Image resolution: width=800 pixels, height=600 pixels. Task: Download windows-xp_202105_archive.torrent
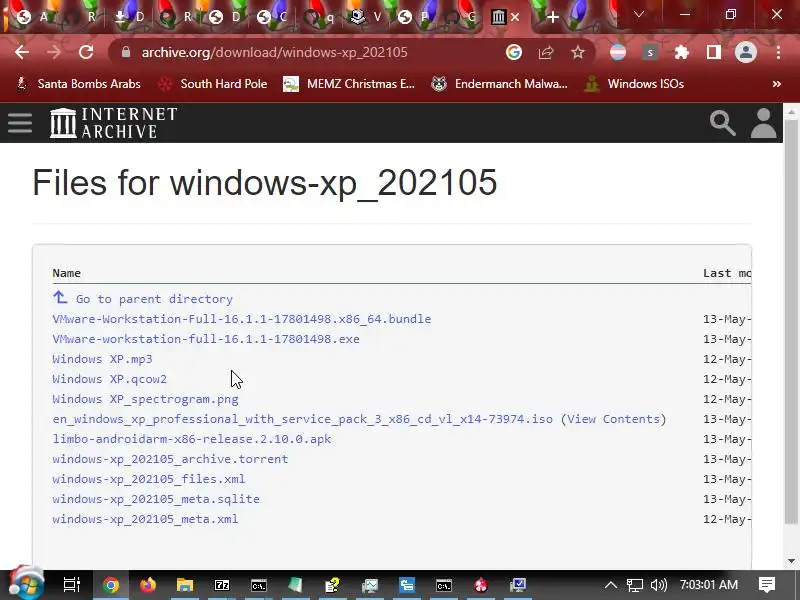click(170, 459)
